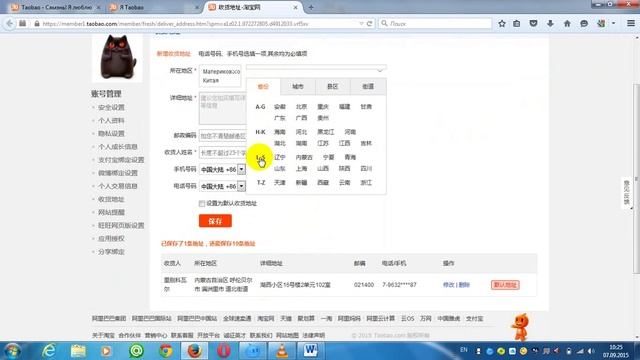
Task: Select province 天津 in the list
Action: pyautogui.click(x=280, y=182)
